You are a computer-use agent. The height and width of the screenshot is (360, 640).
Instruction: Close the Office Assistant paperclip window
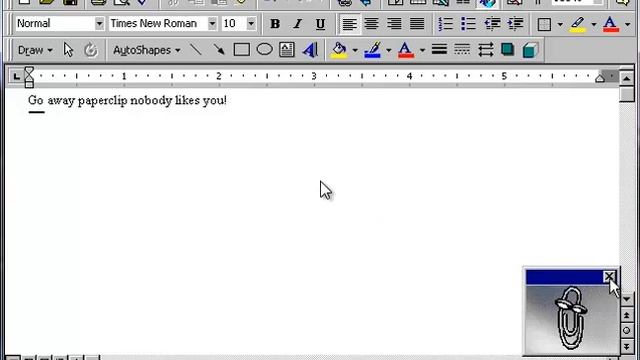pyautogui.click(x=609, y=277)
